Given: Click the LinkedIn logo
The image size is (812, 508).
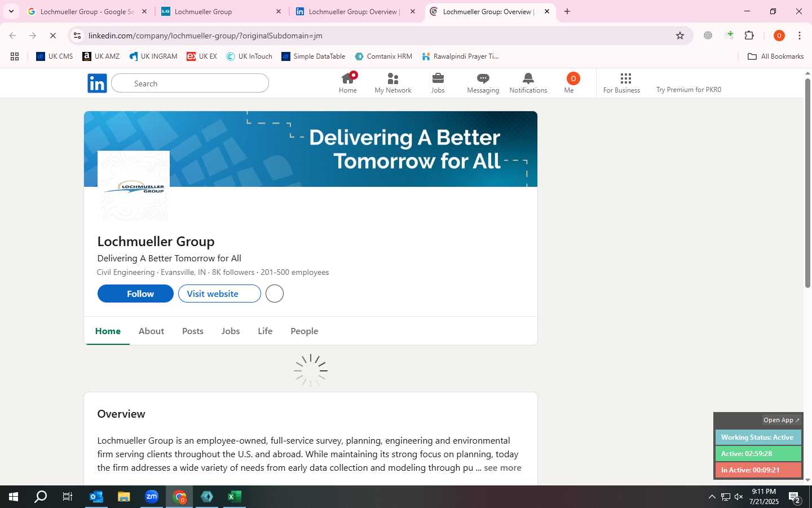Looking at the screenshot, I should 97,84.
